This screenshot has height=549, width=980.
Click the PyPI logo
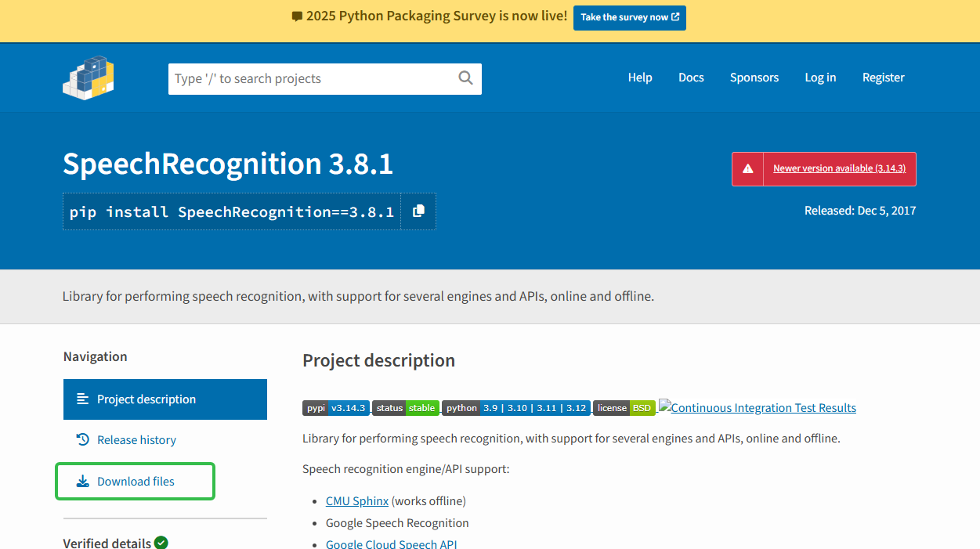click(x=88, y=77)
